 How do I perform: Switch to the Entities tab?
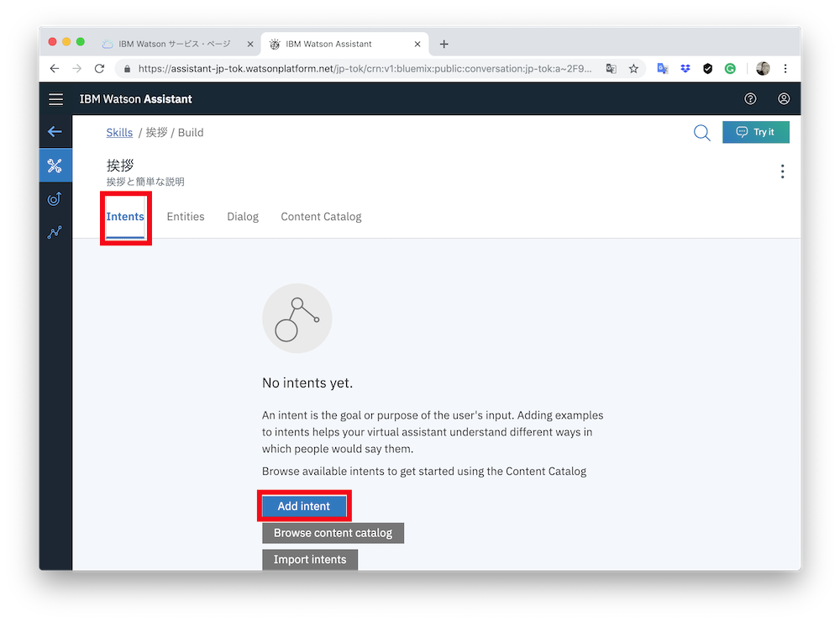coord(186,217)
